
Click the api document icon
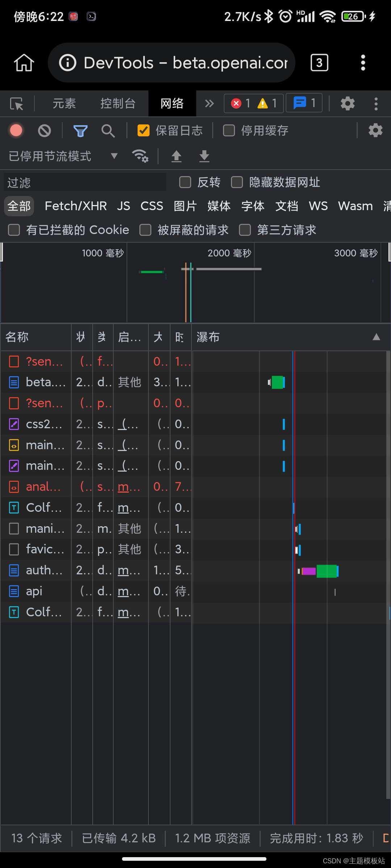tap(14, 592)
